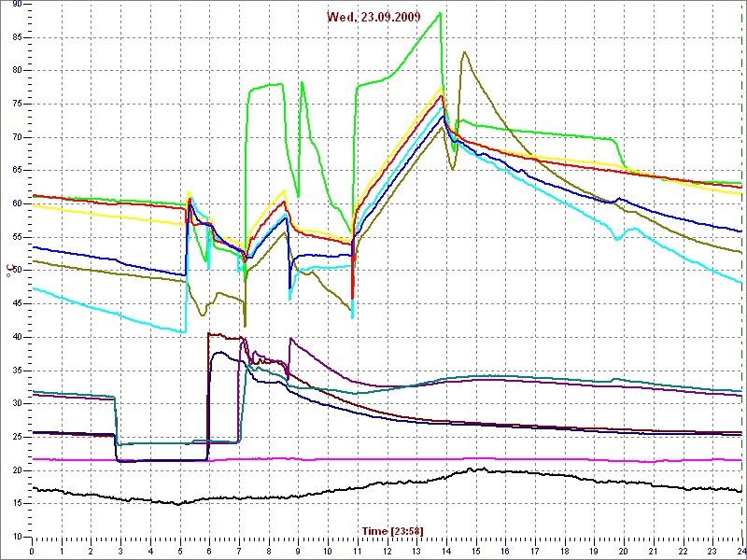Image resolution: width=747 pixels, height=560 pixels.
Task: Click hour '7' on the time axis
Action: click(239, 551)
